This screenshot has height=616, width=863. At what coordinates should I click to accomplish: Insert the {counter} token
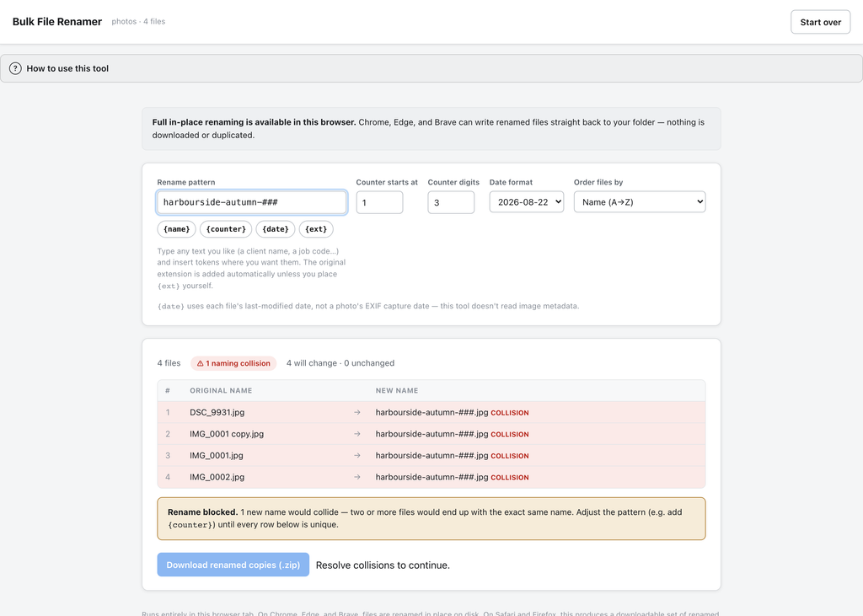226,229
